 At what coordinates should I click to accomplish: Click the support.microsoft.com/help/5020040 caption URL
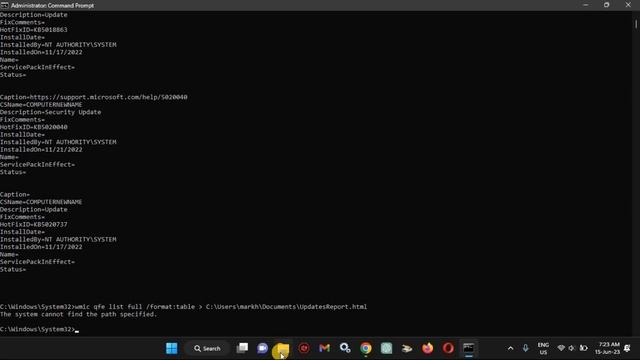[109, 97]
